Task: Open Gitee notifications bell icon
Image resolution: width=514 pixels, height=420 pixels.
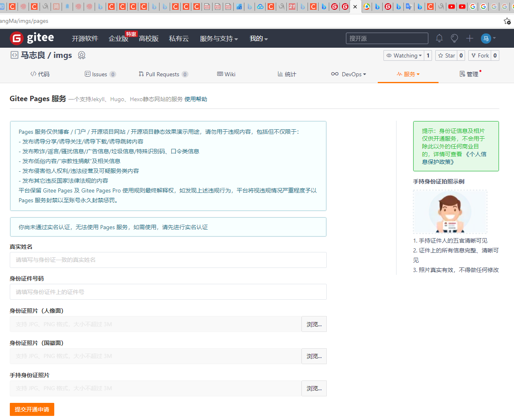Action: pyautogui.click(x=439, y=38)
